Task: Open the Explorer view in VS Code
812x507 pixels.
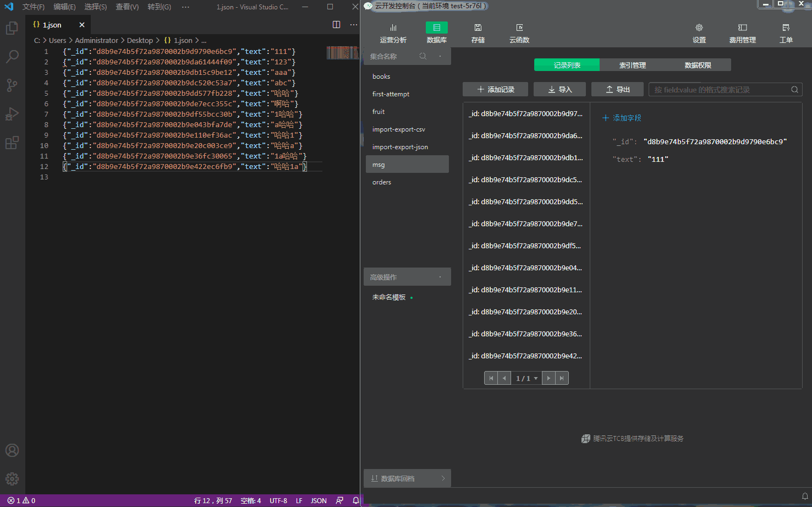Action: point(12,28)
